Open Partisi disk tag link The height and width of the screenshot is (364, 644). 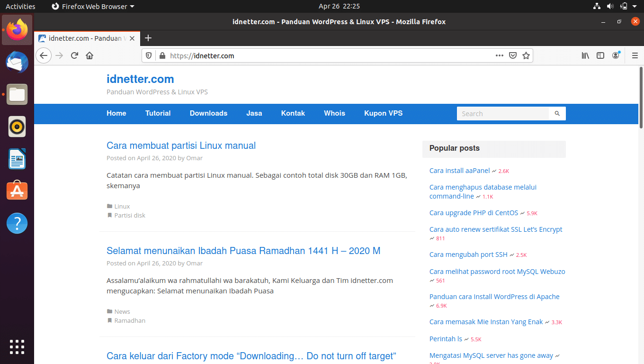[x=130, y=215]
